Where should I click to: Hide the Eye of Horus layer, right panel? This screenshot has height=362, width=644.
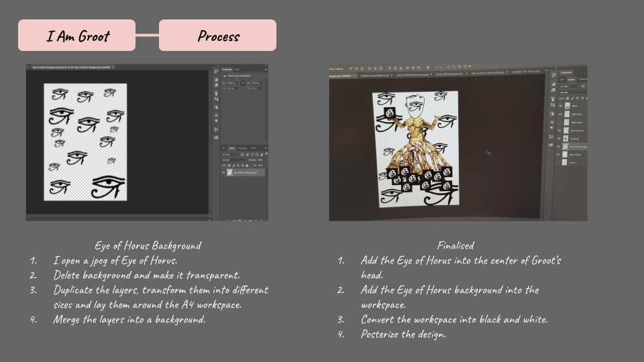tap(559, 131)
